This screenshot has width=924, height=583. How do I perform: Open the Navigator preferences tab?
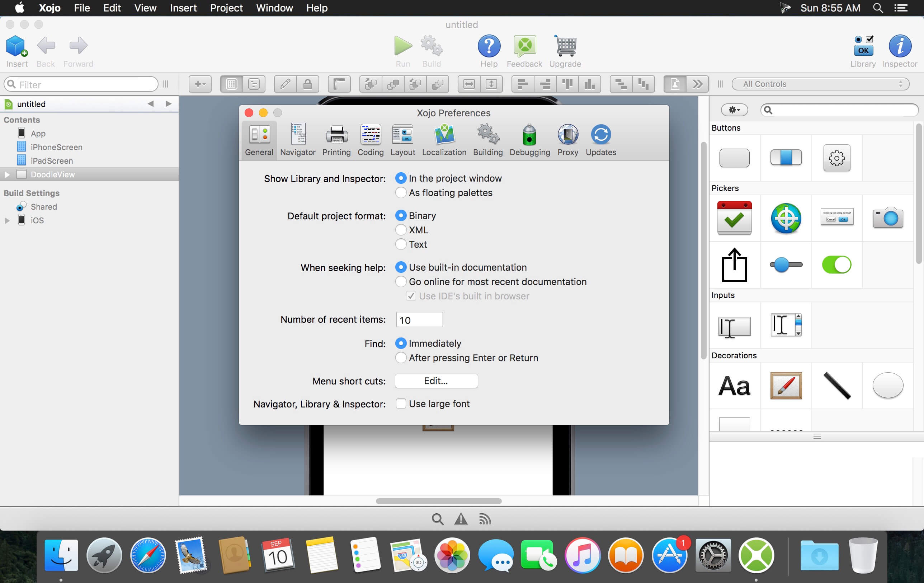[x=298, y=140]
